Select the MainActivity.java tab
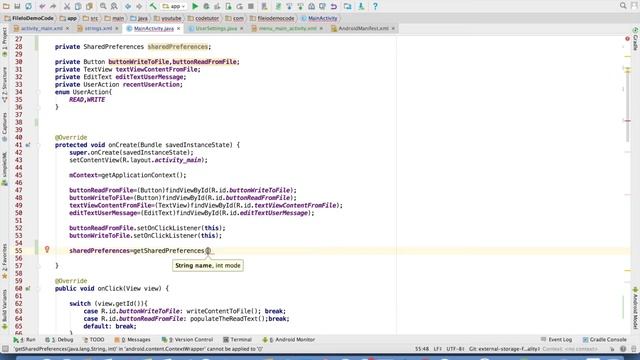640x360 pixels. tap(153, 29)
